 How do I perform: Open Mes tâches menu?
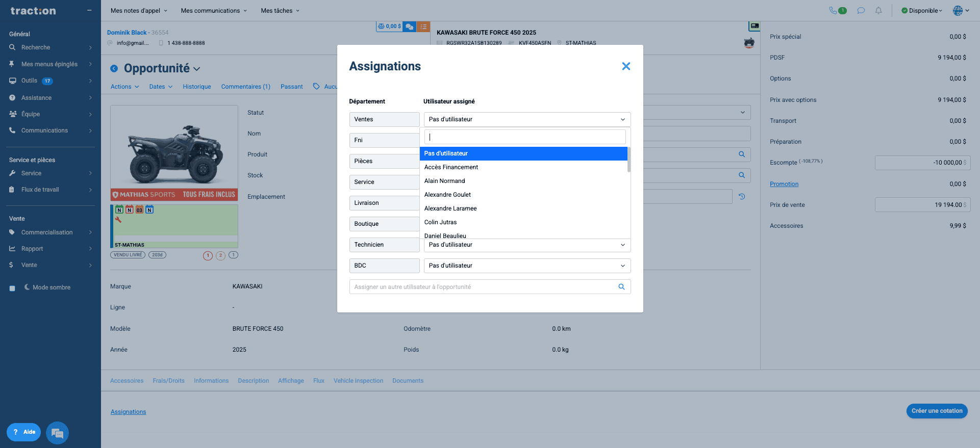[280, 11]
